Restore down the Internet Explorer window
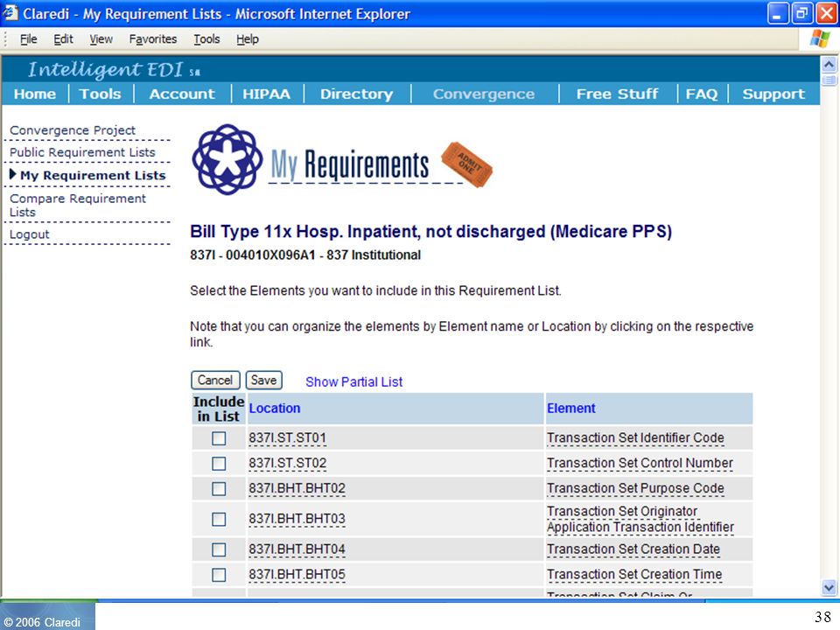The height and width of the screenshot is (630, 840). point(802,13)
